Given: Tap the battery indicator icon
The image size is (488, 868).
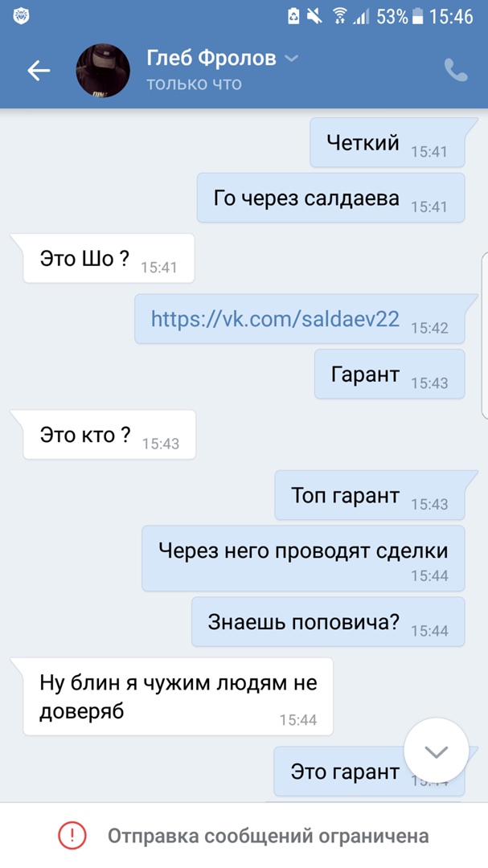Looking at the screenshot, I should click(418, 17).
